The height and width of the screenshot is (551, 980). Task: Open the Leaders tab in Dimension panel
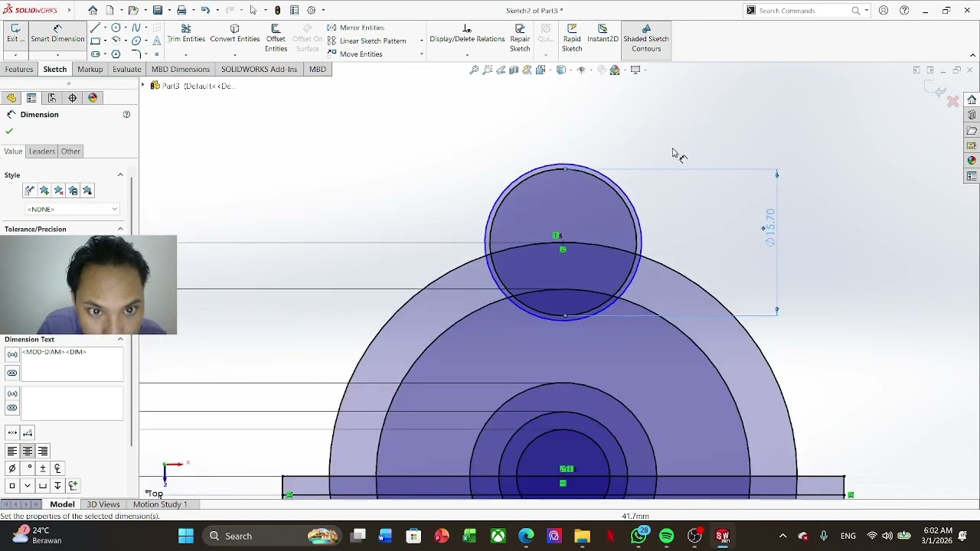(42, 152)
